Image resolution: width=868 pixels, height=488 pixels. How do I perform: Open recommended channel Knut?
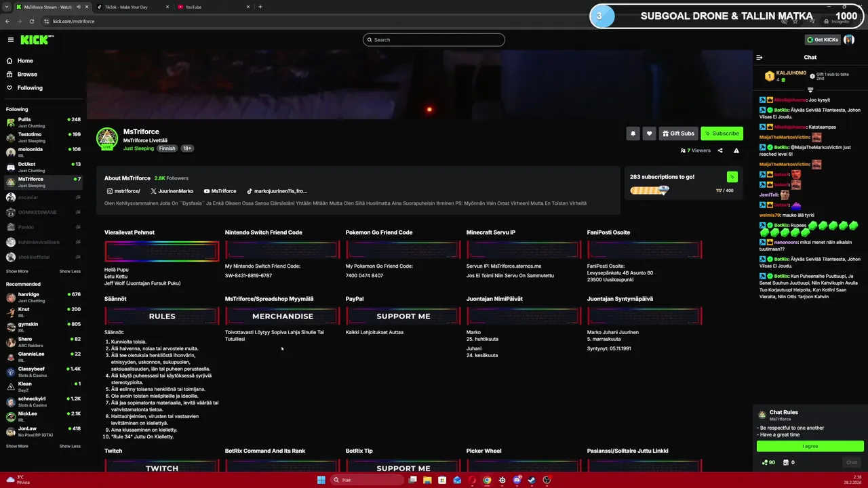(x=43, y=312)
